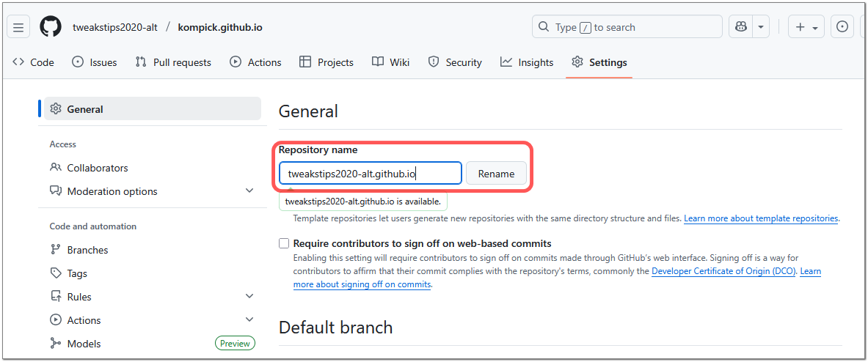Screen dimensions: 868x362
Task: Click the Models sidebar icon
Action: coord(55,343)
